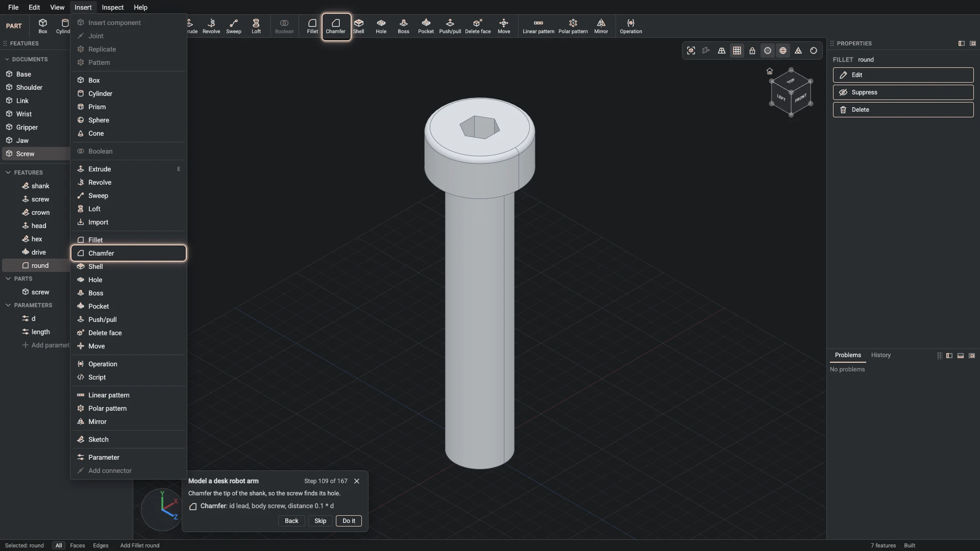Open the Operation tool in the toolbar

point(631,27)
